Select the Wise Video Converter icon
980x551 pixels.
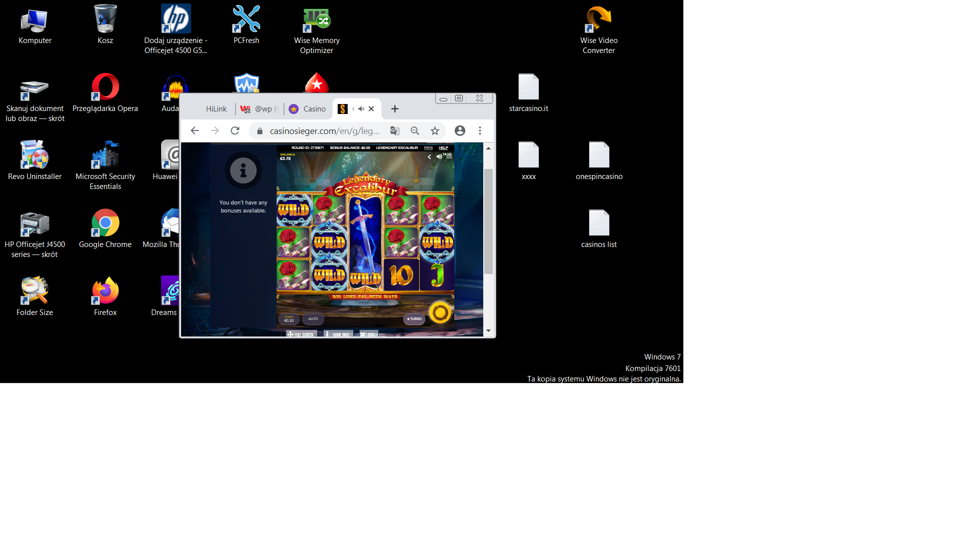(599, 30)
